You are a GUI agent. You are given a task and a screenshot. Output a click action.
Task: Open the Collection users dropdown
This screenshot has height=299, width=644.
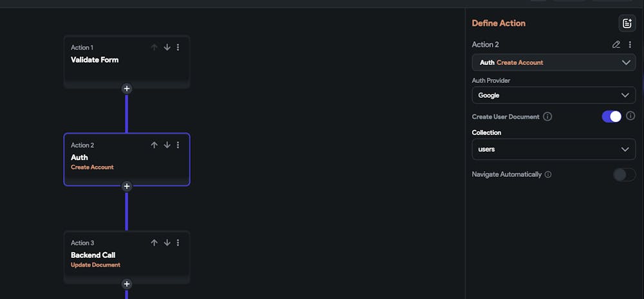pos(554,149)
